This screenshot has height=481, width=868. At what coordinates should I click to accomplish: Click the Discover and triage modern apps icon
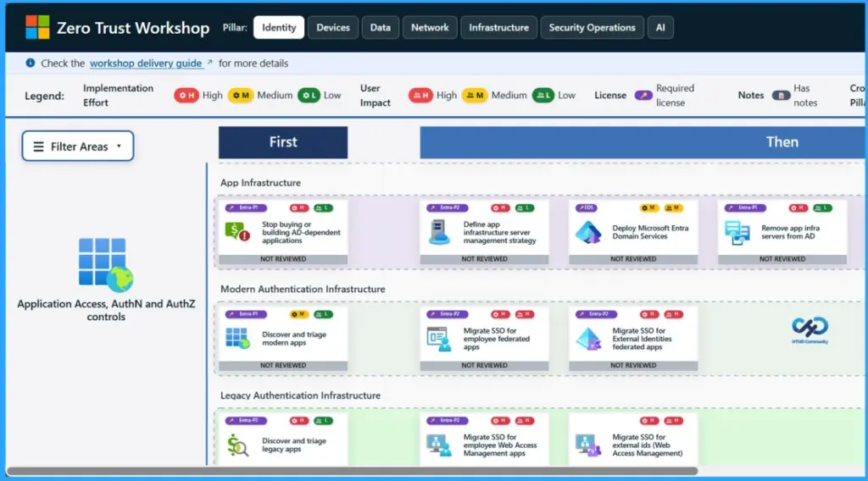[x=237, y=339]
